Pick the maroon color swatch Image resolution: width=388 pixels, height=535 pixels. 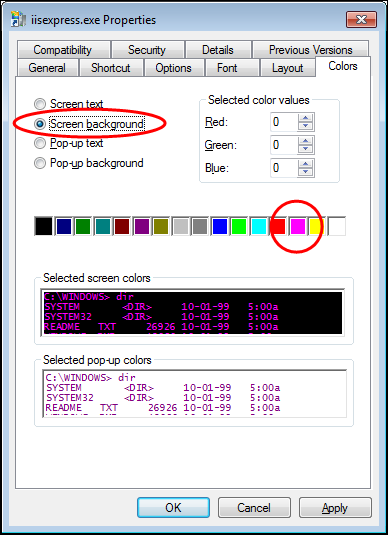122,226
